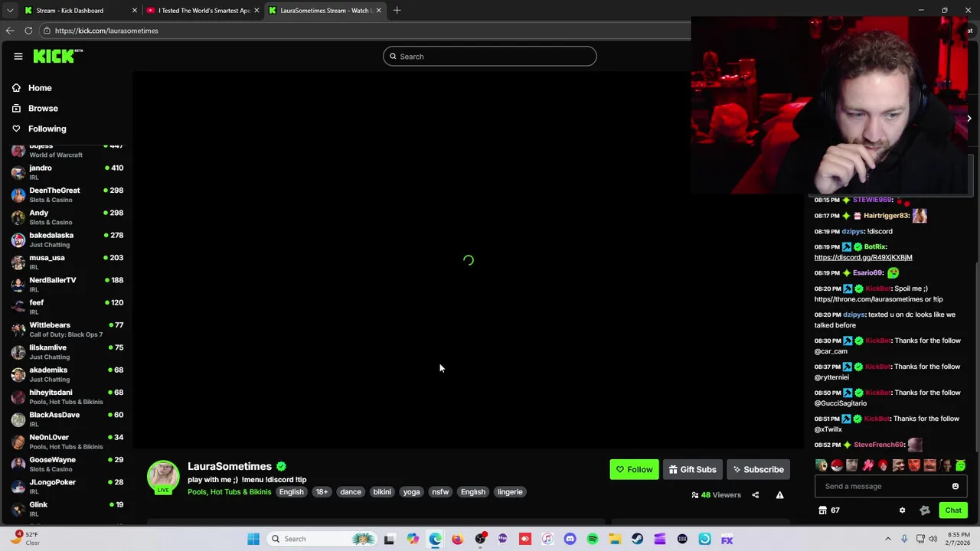Show hidden system tray icons

click(888, 539)
